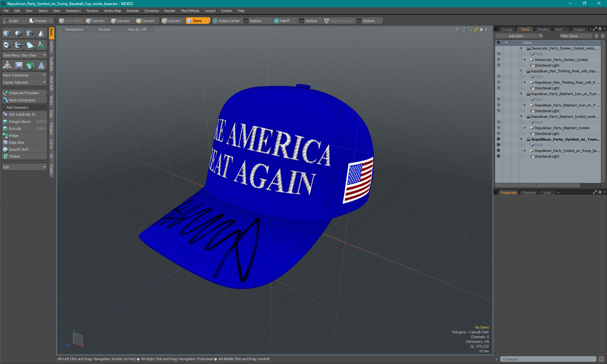Toggle visibility of Republican_Party_Symbol_on_Trump_Ba item
607x364 pixels.
499,151
